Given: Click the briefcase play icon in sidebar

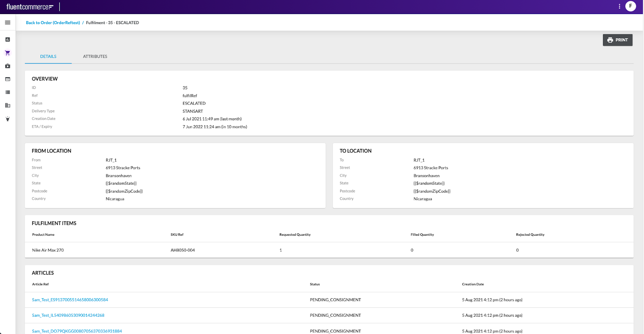Looking at the screenshot, I should (x=8, y=66).
